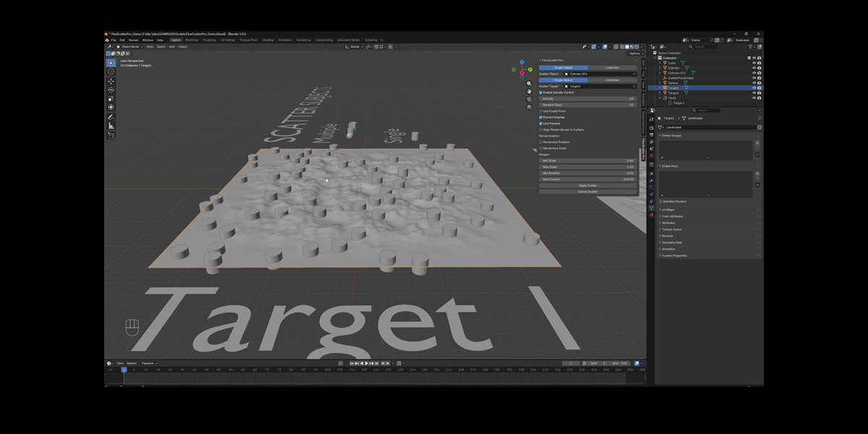Select the Add Cube tool
The height and width of the screenshot is (434, 868).
coord(111,135)
